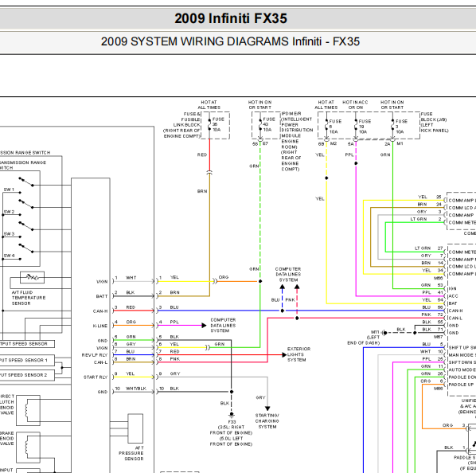This screenshot has height=473, width=476.
Task: Click the "SSION RANGE SWITCH" heading label
Action: click(x=25, y=153)
